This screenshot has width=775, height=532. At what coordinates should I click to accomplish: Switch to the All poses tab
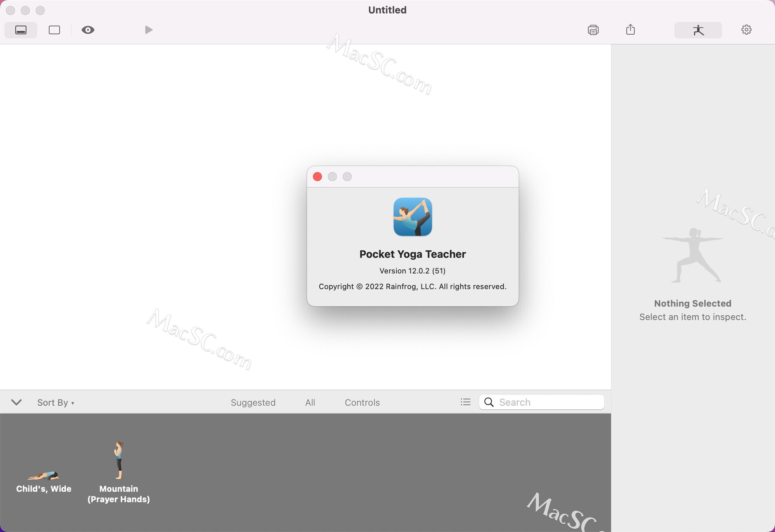click(310, 402)
